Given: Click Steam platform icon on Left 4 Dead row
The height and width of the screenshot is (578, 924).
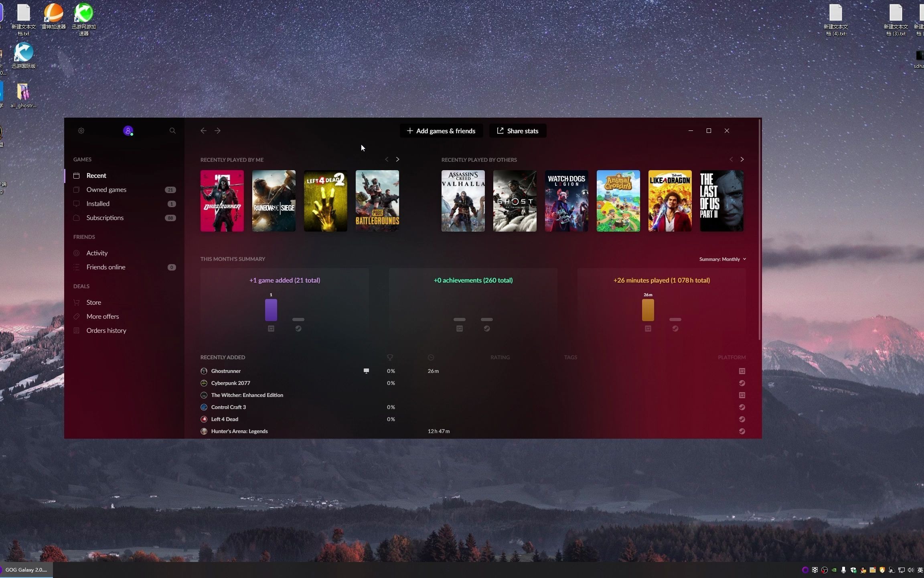Looking at the screenshot, I should pyautogui.click(x=742, y=419).
